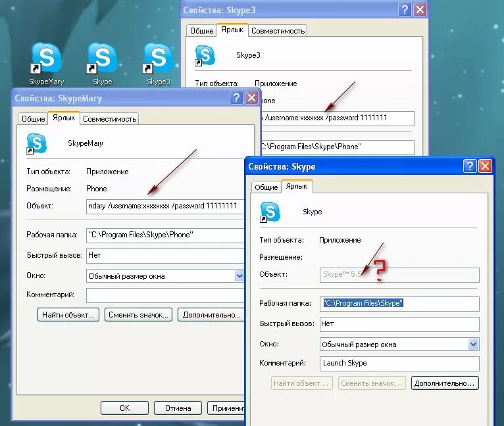
Task: Click Комментарий field in SkypeMary properties
Action: [x=166, y=295]
